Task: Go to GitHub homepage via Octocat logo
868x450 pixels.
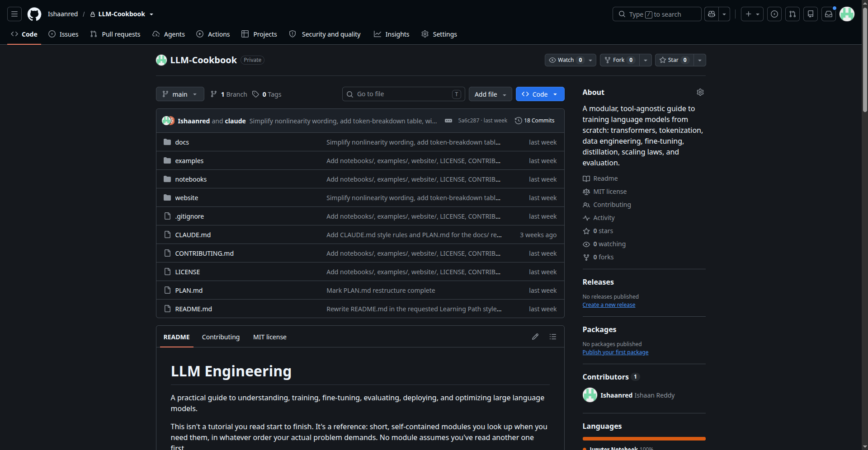Action: pyautogui.click(x=34, y=14)
